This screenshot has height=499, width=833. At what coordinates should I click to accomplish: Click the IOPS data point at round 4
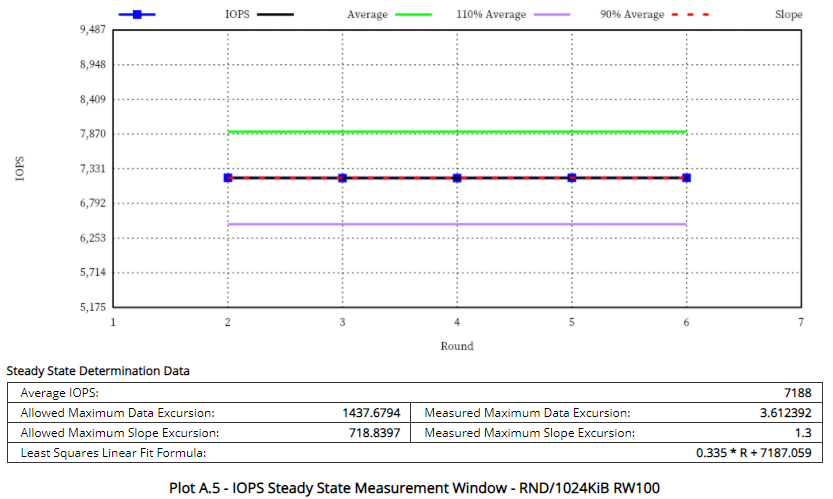point(457,177)
